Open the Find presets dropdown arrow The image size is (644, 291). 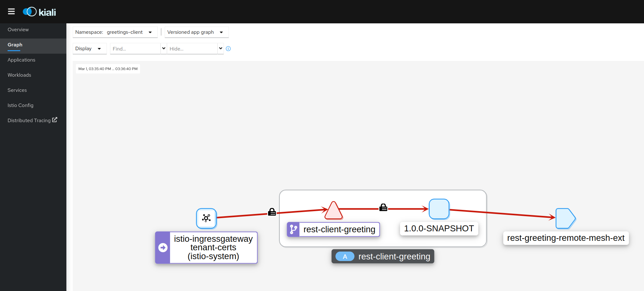coord(164,49)
